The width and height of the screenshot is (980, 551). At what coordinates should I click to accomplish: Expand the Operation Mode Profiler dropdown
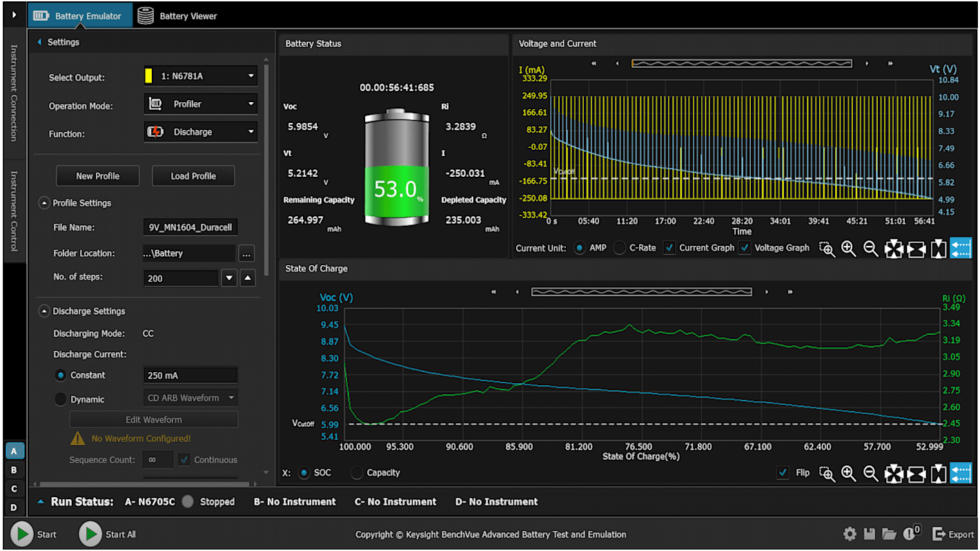click(200, 104)
